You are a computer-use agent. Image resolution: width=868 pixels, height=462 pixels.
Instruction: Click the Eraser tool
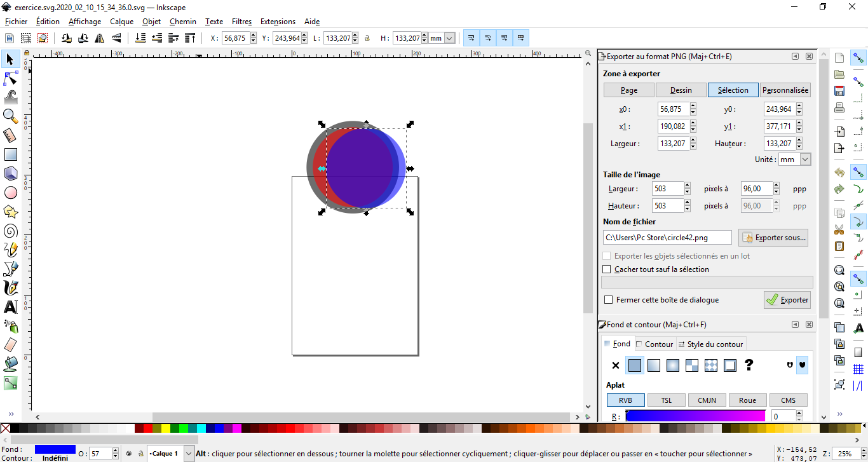click(x=10, y=345)
